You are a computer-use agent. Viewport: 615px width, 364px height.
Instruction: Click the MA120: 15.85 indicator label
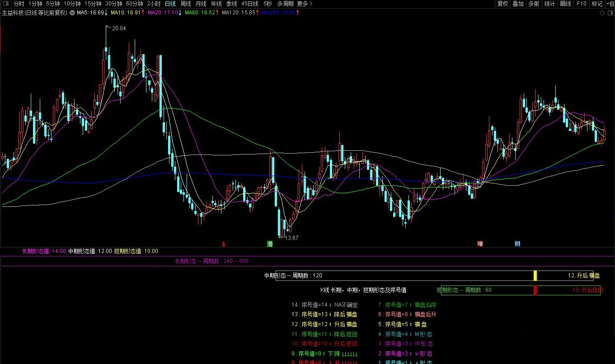(x=241, y=13)
